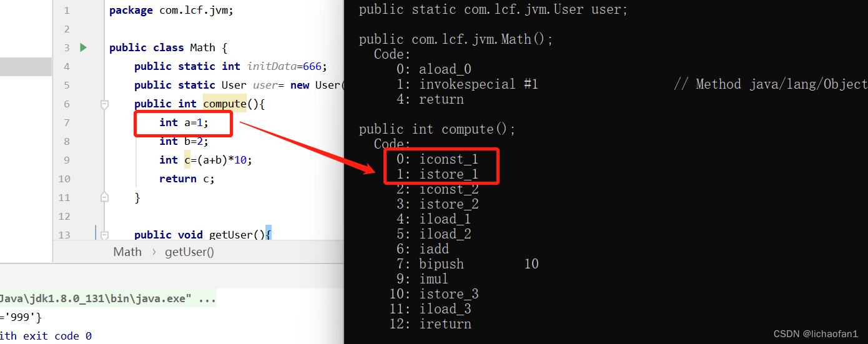Click java.exe command line in console
Viewport: 868px width, 344px height.
pos(108,298)
